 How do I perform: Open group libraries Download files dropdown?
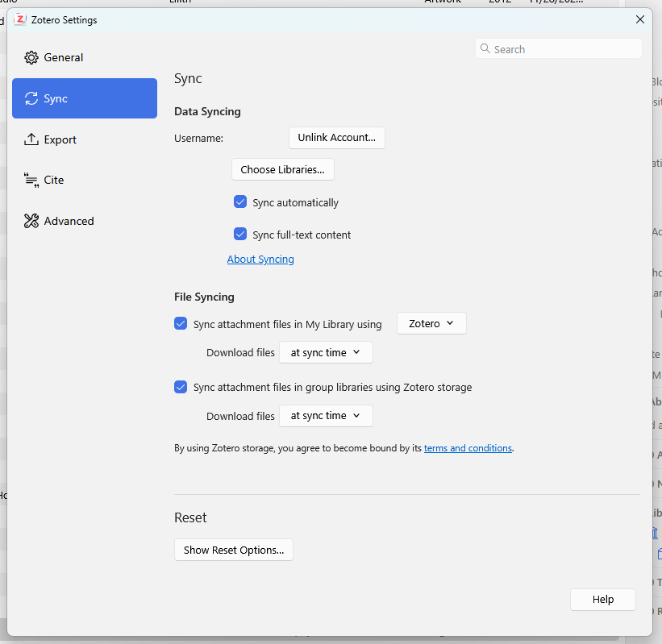click(x=326, y=416)
